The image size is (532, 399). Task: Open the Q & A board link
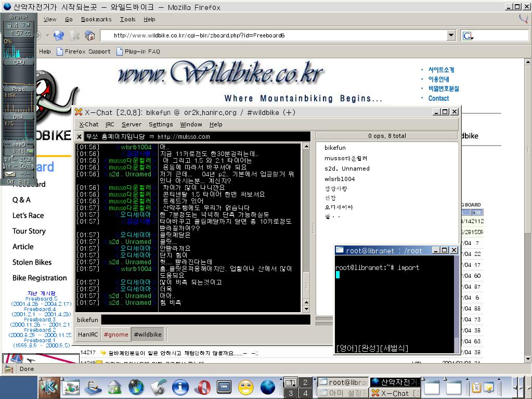[x=21, y=200]
